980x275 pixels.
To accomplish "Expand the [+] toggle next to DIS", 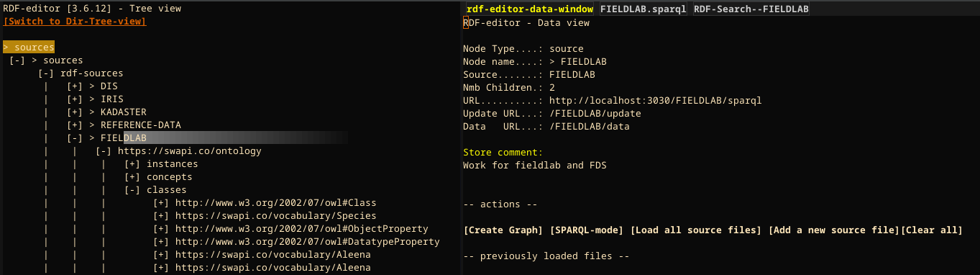I will 75,86.
